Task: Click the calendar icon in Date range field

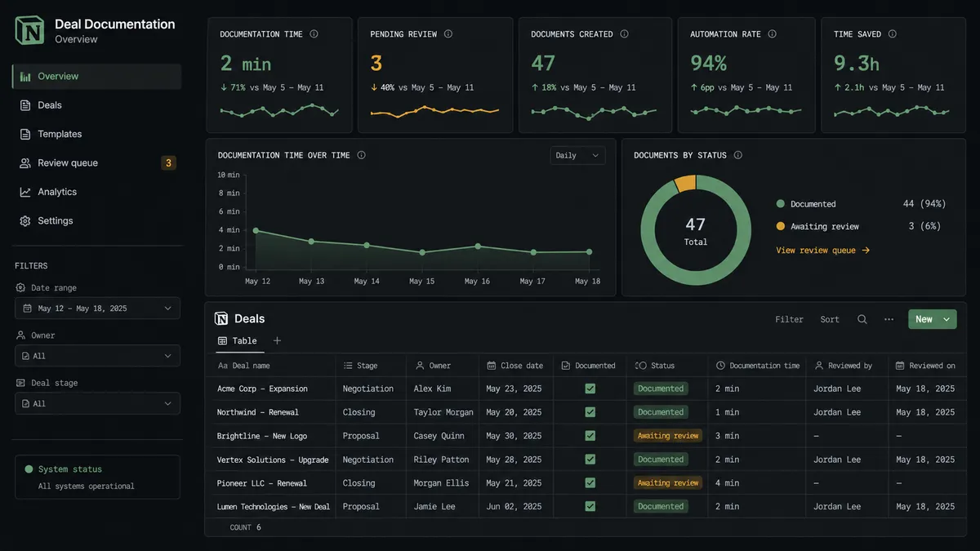Action: pos(27,309)
